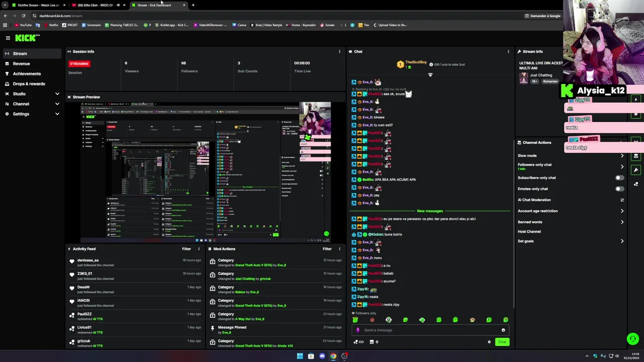Open Chat panel three-dot options

pos(508,51)
